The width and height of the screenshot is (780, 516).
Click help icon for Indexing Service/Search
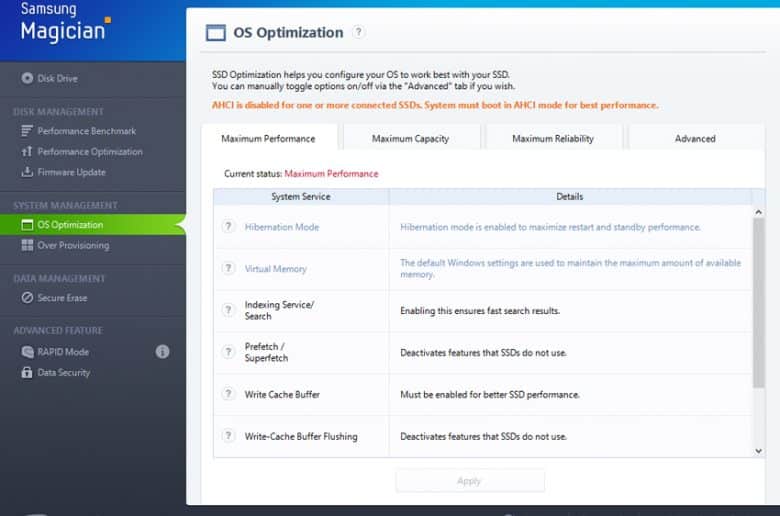228,310
